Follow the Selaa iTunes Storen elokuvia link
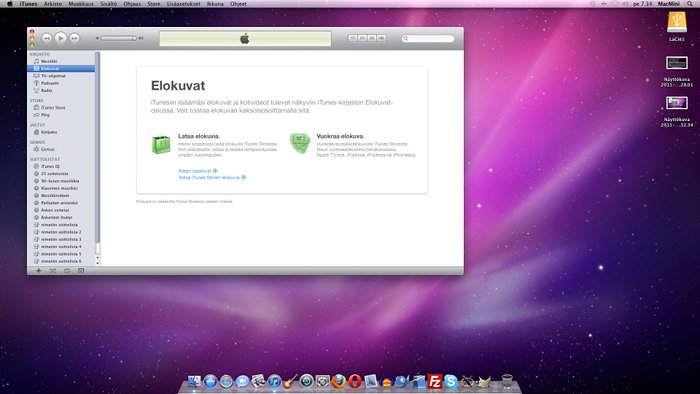The width and height of the screenshot is (700, 394). pos(212,178)
